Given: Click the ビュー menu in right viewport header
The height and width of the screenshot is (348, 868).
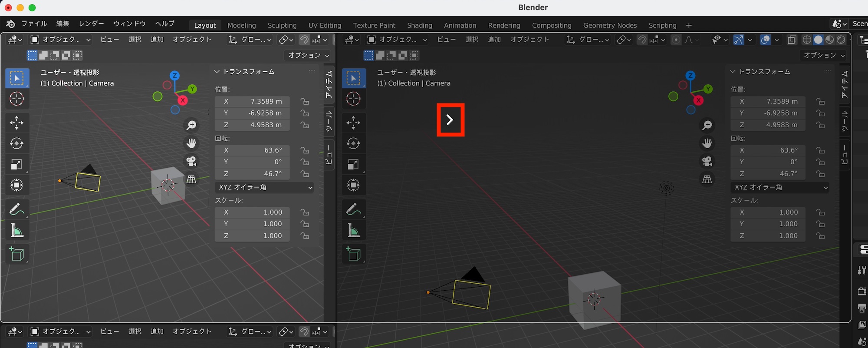Looking at the screenshot, I should coord(446,40).
